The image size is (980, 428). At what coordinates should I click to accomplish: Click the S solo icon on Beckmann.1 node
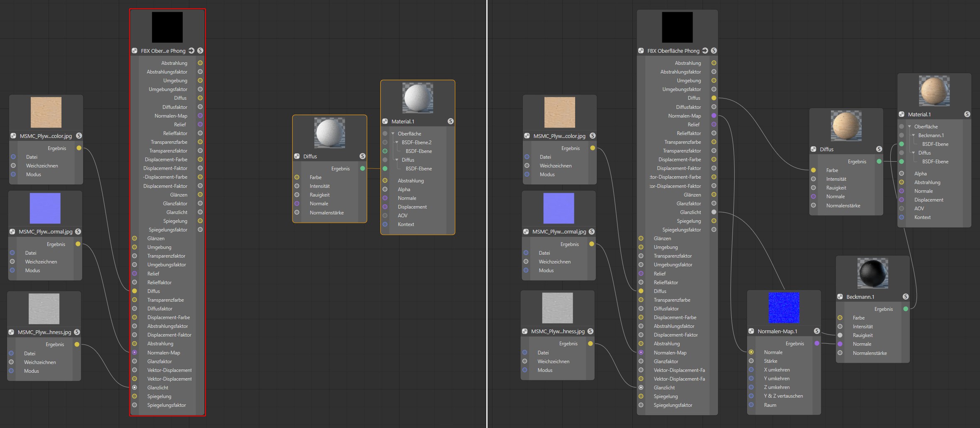pos(905,297)
